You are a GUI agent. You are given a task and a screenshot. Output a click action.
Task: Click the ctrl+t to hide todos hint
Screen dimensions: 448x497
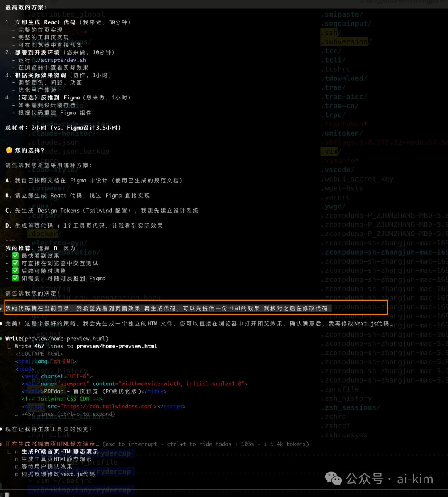(x=199, y=444)
